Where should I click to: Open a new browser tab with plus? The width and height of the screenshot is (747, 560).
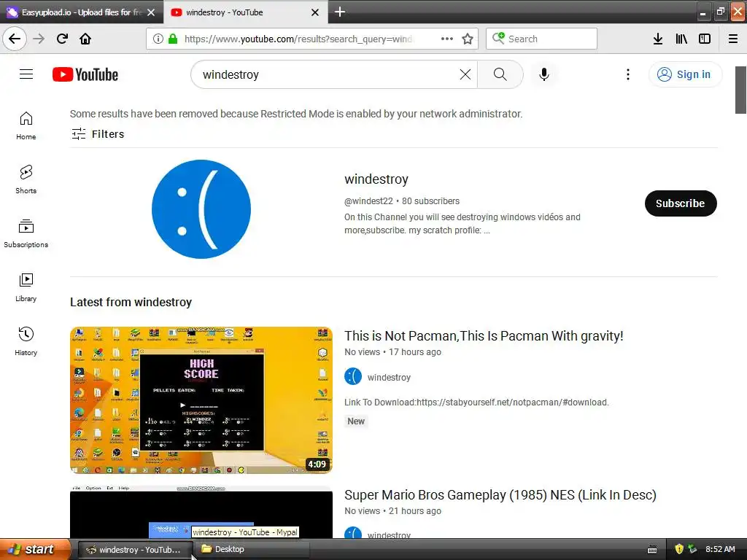pyautogui.click(x=340, y=12)
